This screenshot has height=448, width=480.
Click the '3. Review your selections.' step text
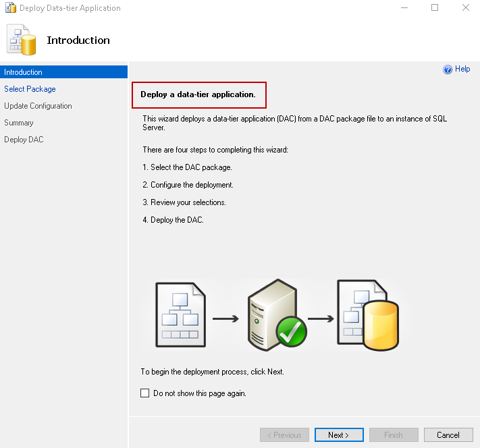pyautogui.click(x=184, y=202)
